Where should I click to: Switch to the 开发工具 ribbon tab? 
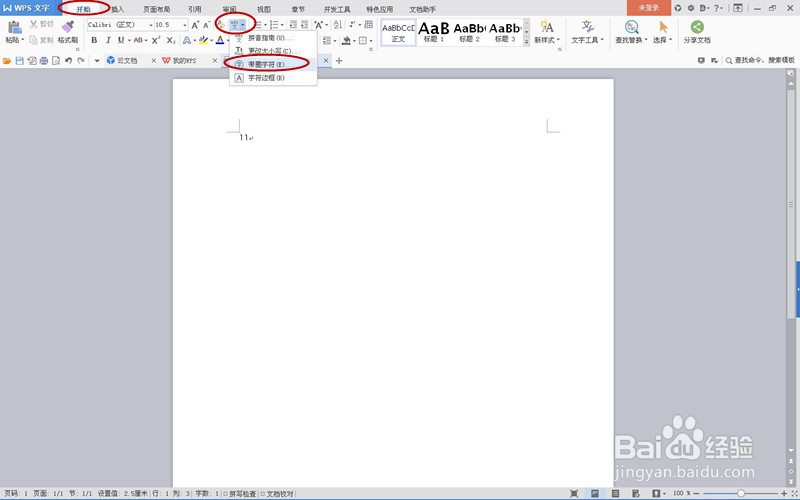(x=337, y=9)
